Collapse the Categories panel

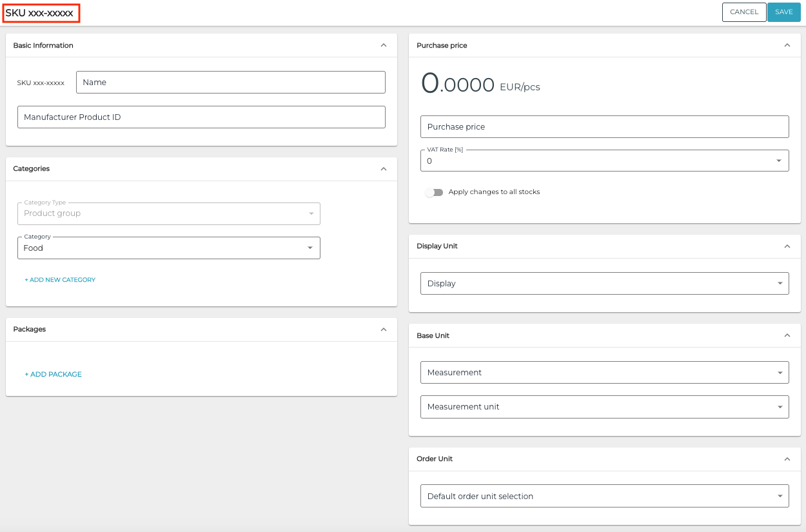coord(384,169)
